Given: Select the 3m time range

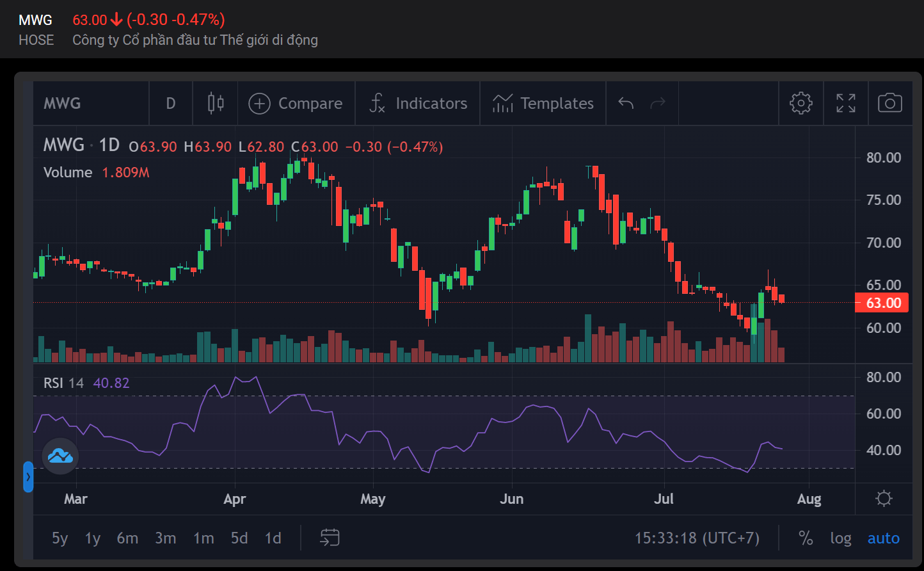Looking at the screenshot, I should (165, 538).
